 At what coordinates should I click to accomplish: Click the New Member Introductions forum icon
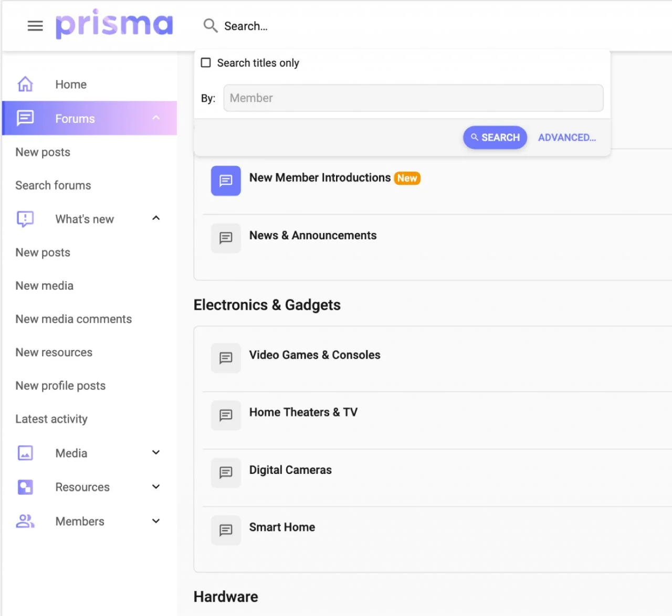click(x=226, y=180)
